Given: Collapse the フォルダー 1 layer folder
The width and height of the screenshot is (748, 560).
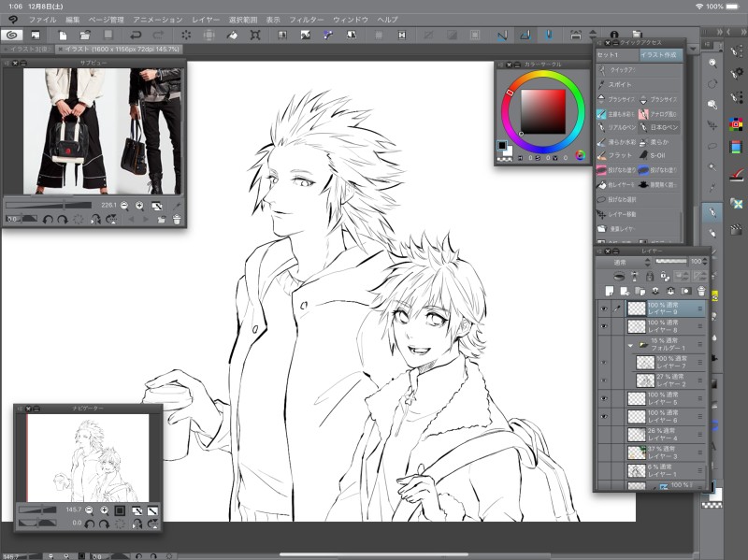Looking at the screenshot, I should click(x=630, y=344).
